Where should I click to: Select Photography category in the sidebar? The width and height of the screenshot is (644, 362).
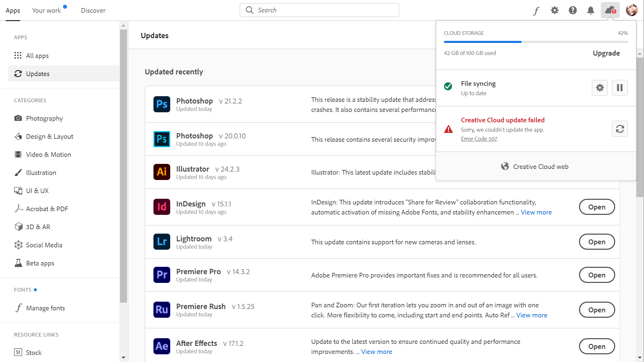coord(45,118)
